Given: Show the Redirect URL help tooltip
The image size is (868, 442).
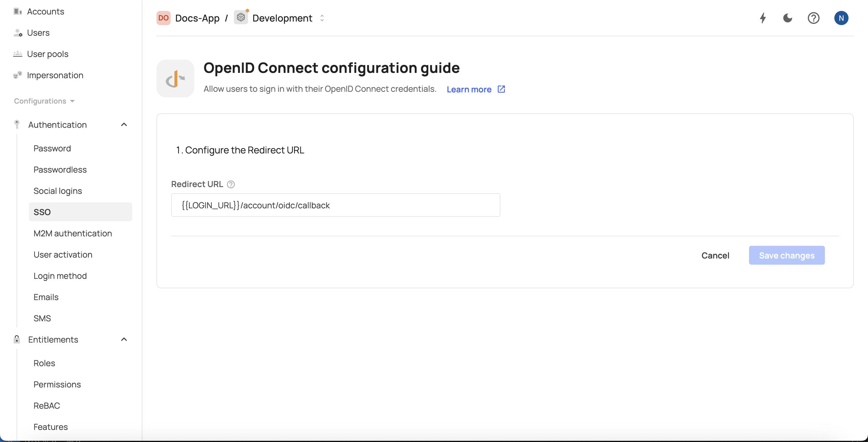Looking at the screenshot, I should click(x=231, y=184).
